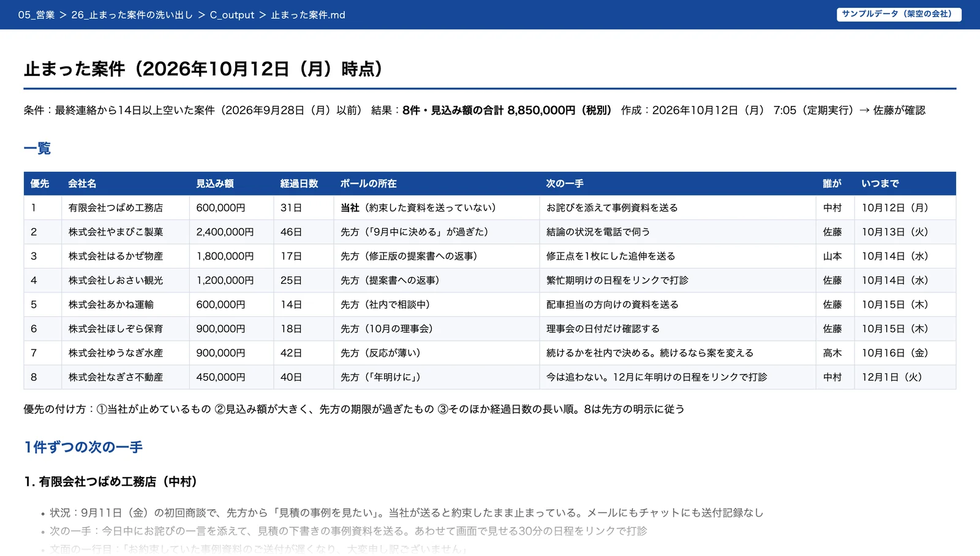The image size is (980, 556).
Task: Select the 46日 elapsed days cell
Action: 303,232
